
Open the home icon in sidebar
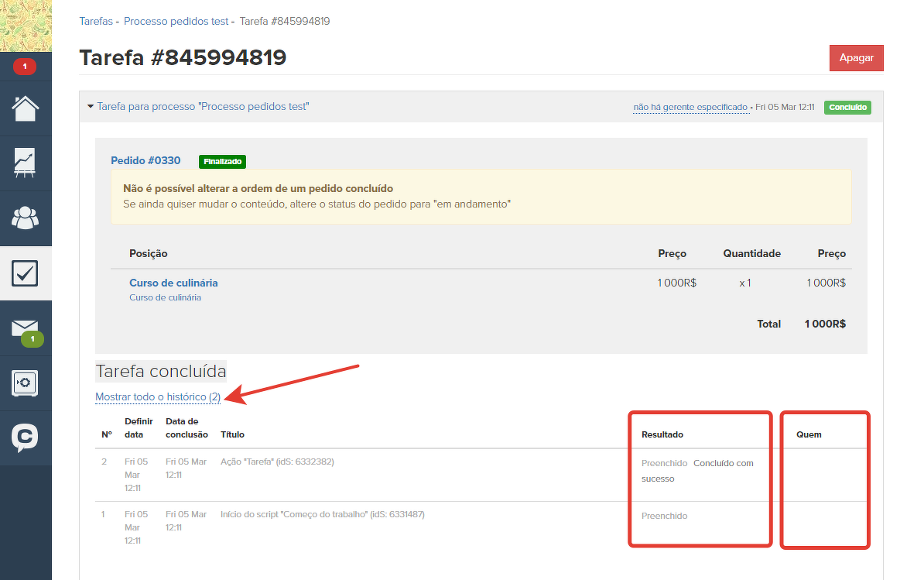pyautogui.click(x=26, y=108)
